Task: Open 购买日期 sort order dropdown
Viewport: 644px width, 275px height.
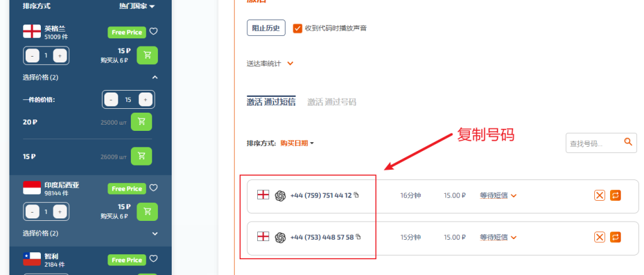Action: click(297, 143)
